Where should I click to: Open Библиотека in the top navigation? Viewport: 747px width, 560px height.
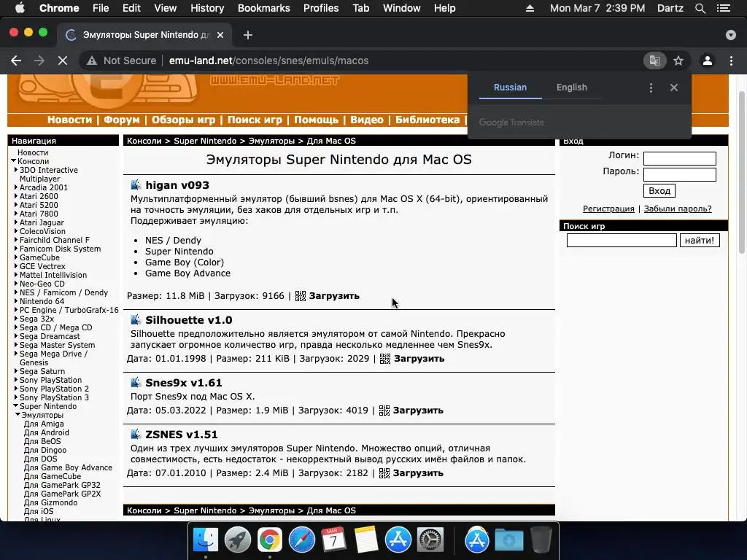tap(427, 120)
